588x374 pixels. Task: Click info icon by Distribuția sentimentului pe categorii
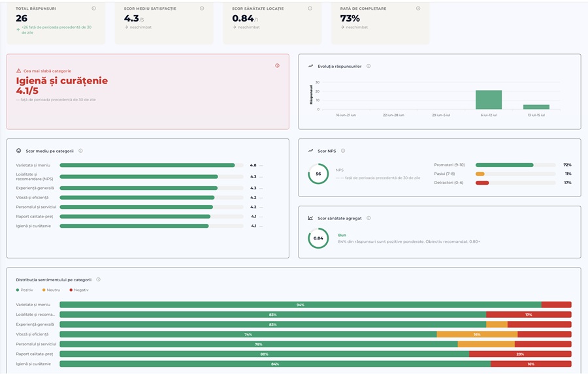click(98, 279)
